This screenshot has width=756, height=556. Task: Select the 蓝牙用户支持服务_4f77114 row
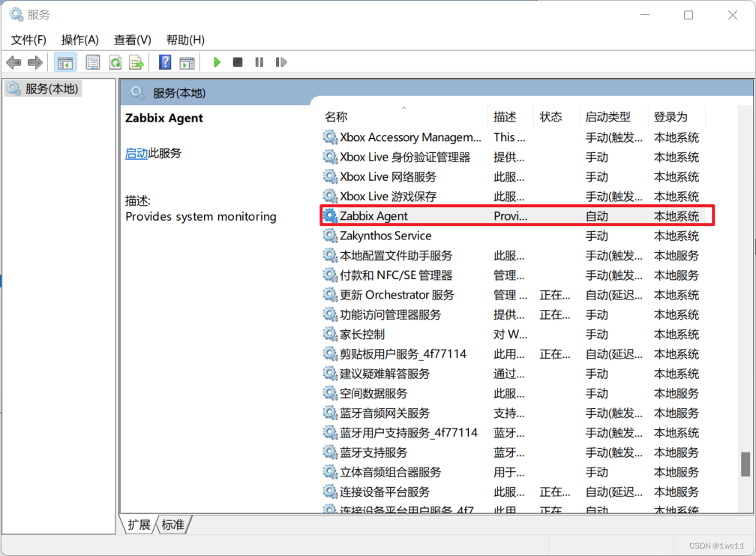pos(514,432)
